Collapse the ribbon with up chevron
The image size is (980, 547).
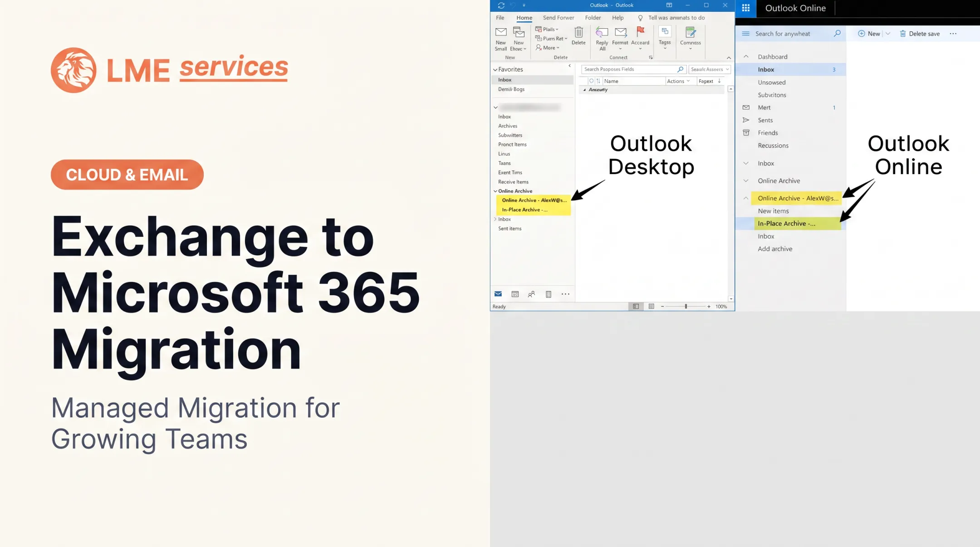729,58
